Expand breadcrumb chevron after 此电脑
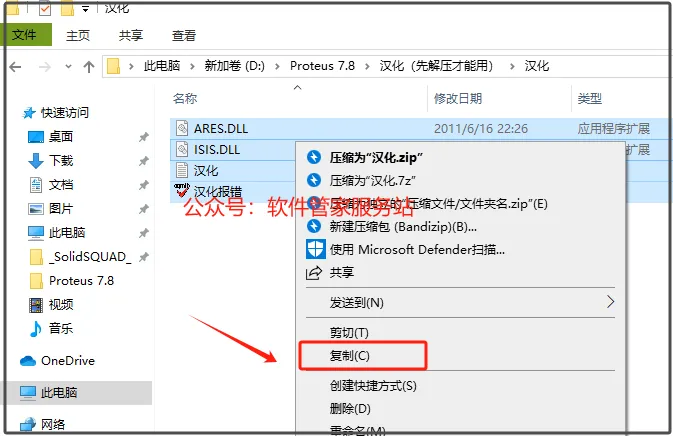Screen dimensions: 673x436 tap(192, 67)
